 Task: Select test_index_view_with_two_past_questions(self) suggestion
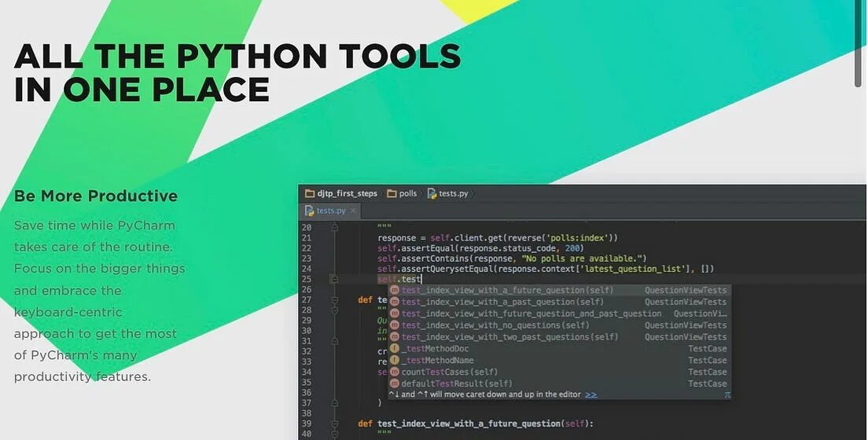pyautogui.click(x=558, y=337)
